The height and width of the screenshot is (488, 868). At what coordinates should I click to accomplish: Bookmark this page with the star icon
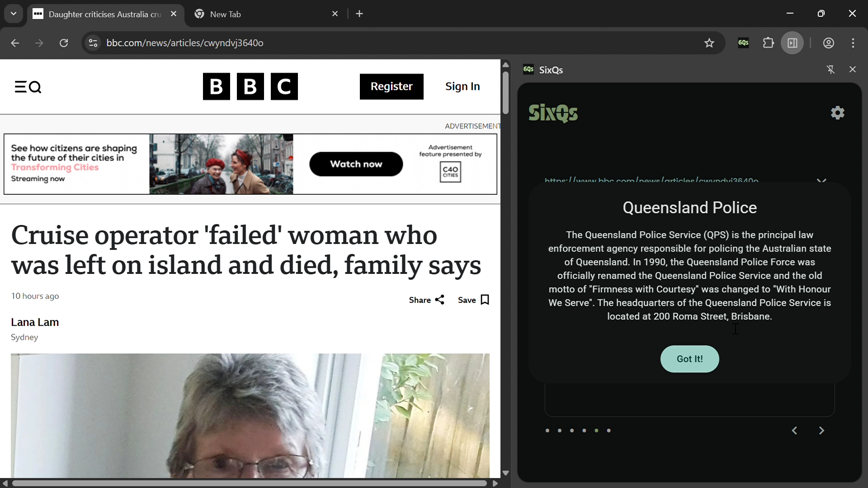[709, 43]
